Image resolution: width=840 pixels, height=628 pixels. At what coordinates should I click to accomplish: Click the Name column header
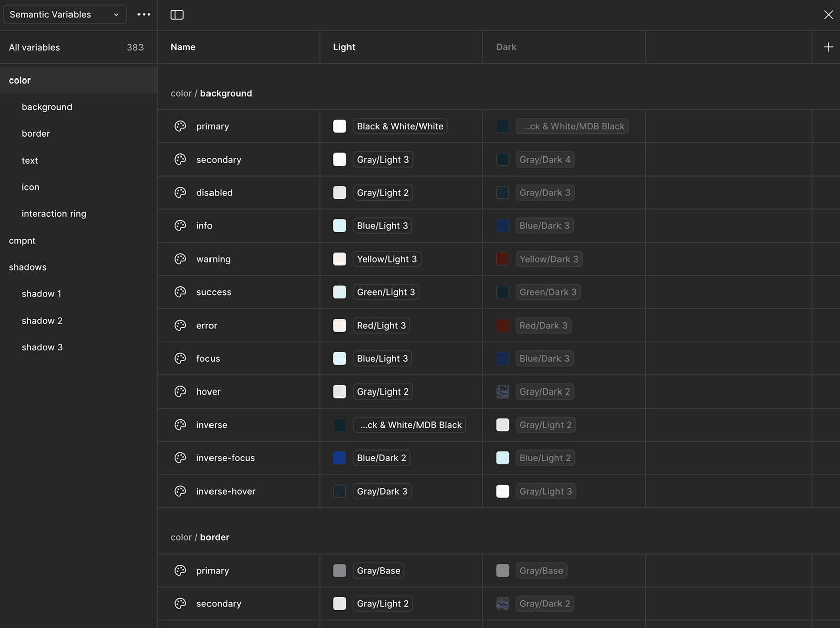coord(183,47)
